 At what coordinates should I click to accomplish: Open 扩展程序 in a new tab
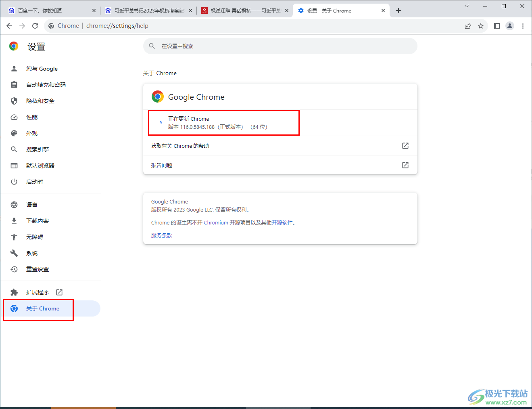(x=50, y=292)
